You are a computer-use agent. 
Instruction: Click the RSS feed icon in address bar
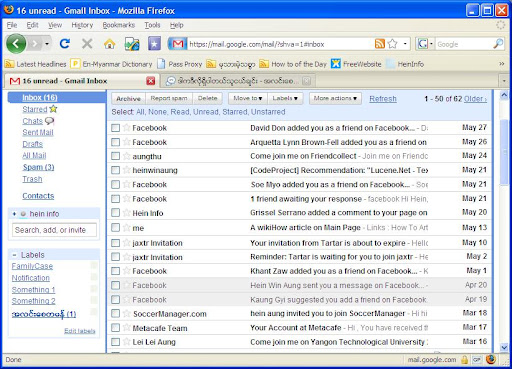[380, 44]
